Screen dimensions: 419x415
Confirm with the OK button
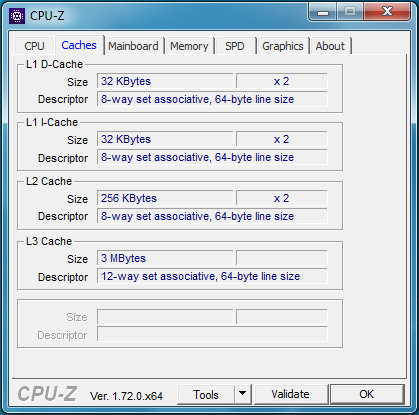(x=367, y=394)
